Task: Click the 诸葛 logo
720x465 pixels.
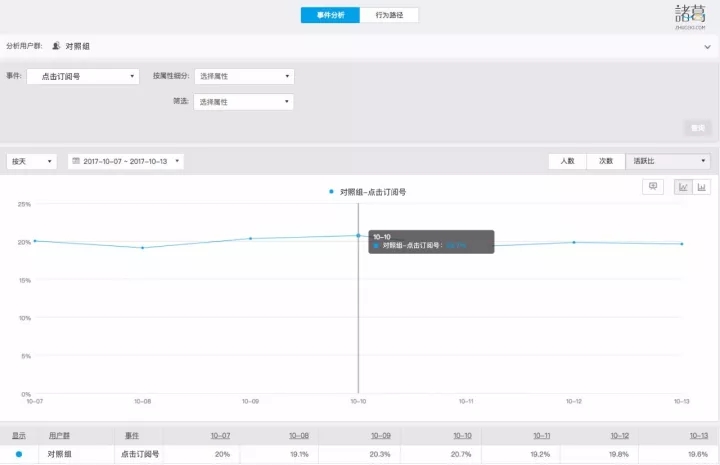Action: (690, 17)
